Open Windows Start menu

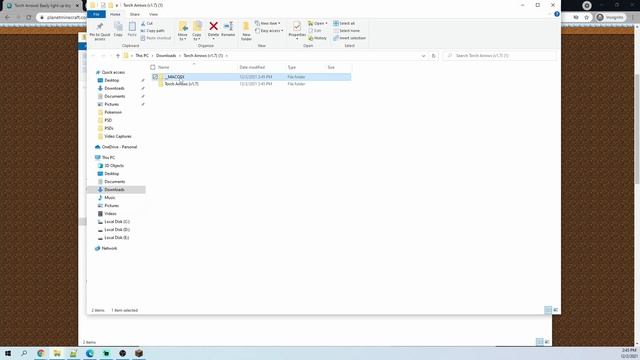coord(8,353)
